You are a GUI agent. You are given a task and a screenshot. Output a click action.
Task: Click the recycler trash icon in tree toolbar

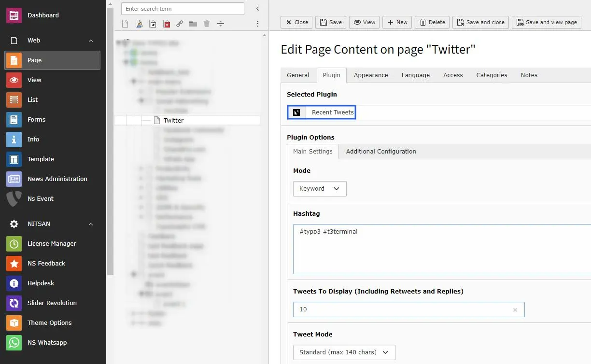207,24
